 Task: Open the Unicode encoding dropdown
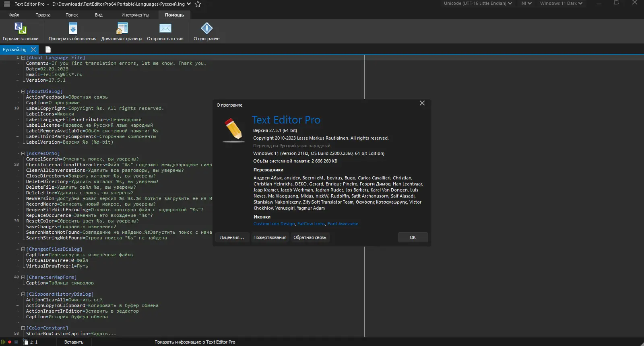coord(478,3)
